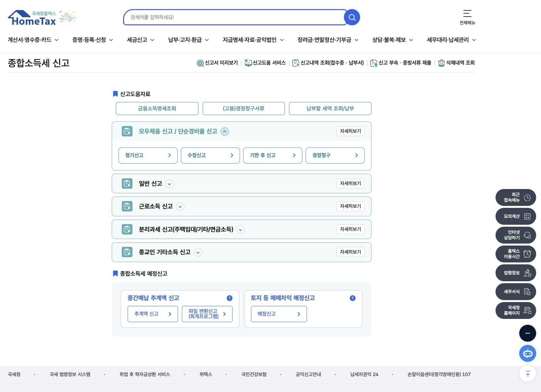This screenshot has width=541, height=392.
Task: Click 자세히보기 for 분리과세 신고
Action: click(x=350, y=229)
